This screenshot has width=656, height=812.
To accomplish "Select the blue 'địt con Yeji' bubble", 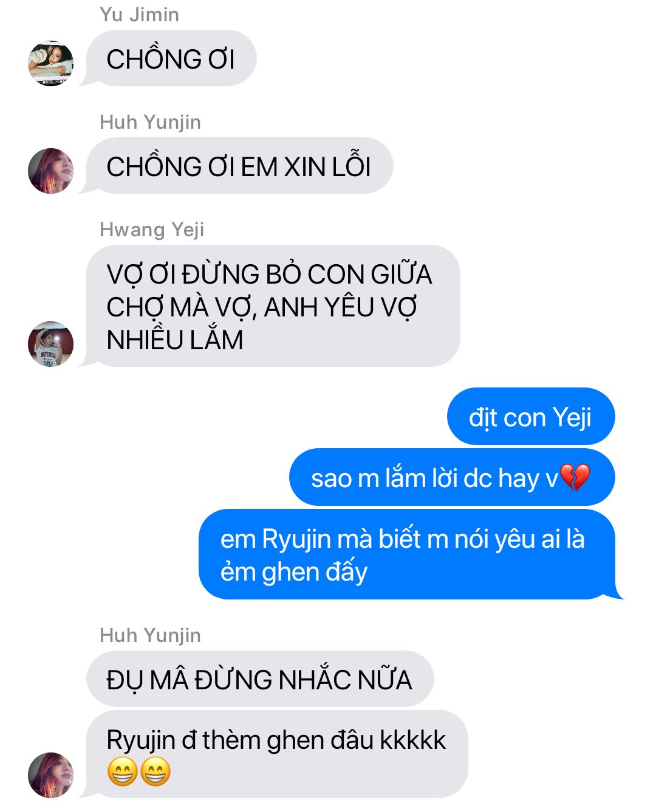I will tap(531, 417).
